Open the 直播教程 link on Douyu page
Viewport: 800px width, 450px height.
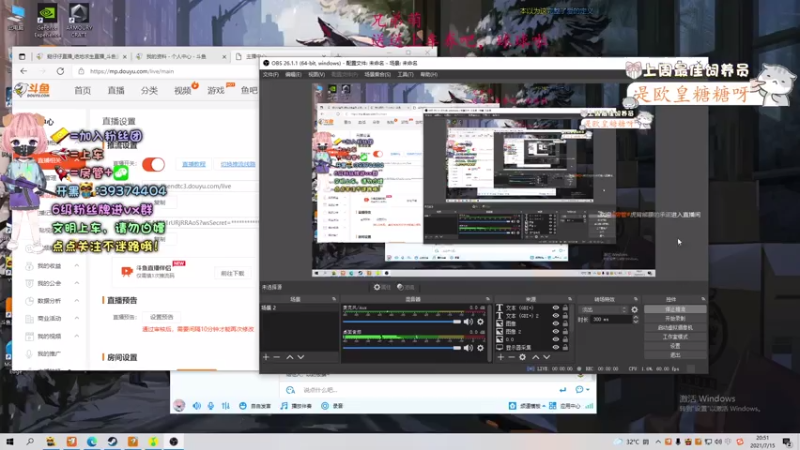click(194, 164)
